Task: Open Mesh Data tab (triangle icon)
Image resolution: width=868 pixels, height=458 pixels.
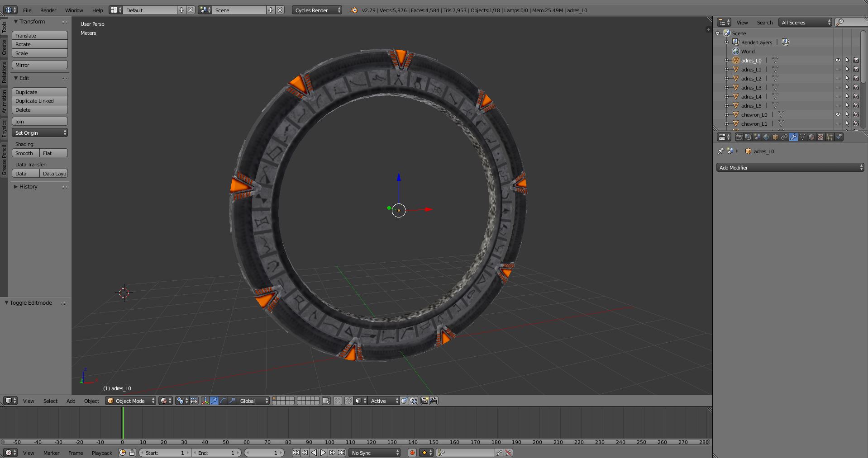Action: [x=802, y=137]
